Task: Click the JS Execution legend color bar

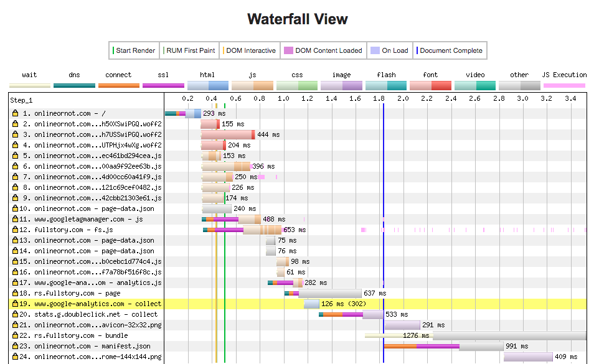Action: (564, 85)
